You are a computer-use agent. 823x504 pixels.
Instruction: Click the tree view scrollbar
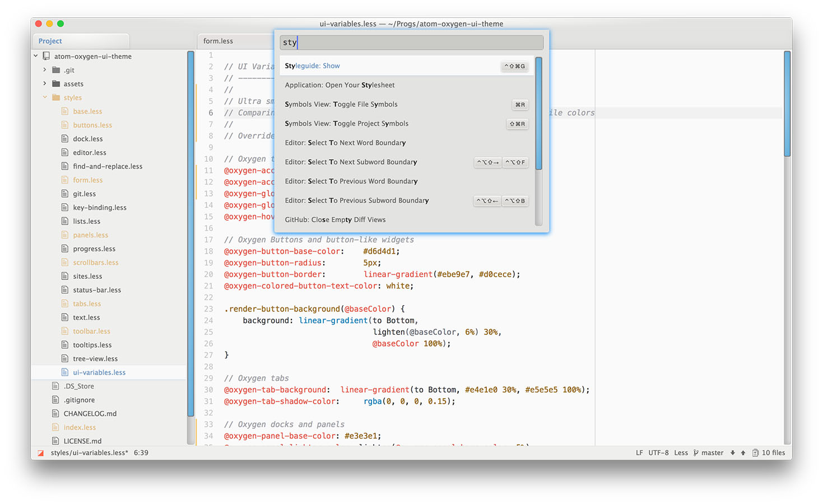(190, 233)
